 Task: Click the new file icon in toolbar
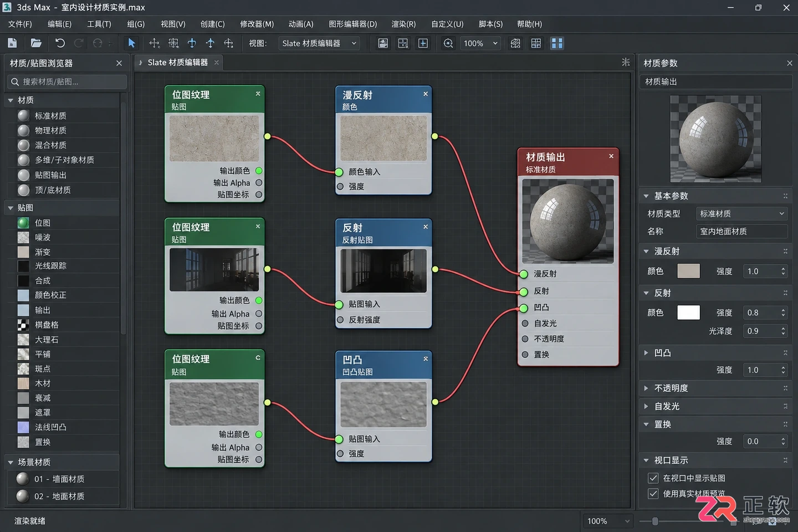[x=12, y=43]
